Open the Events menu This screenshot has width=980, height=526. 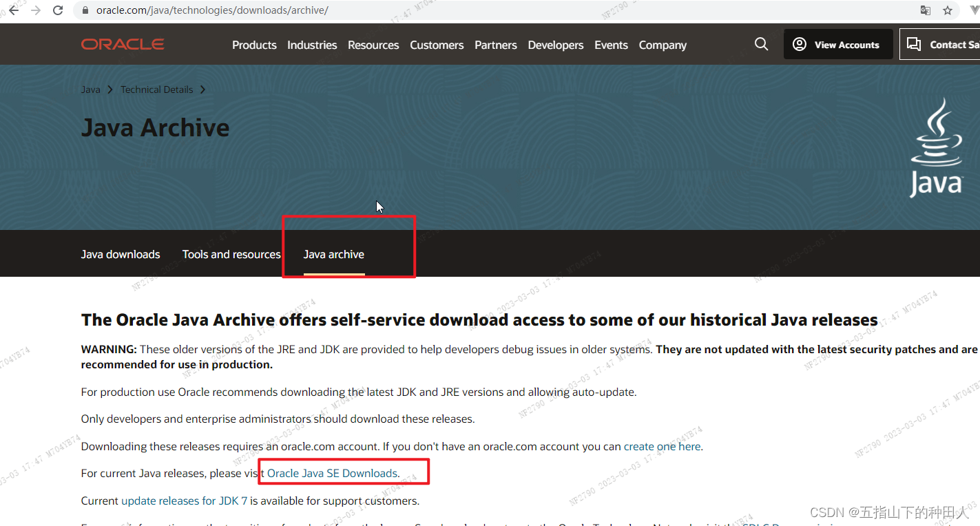(x=611, y=45)
